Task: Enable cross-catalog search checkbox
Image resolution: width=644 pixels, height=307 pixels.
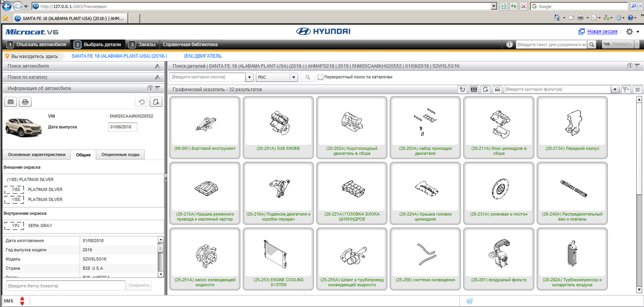Action: pos(320,77)
